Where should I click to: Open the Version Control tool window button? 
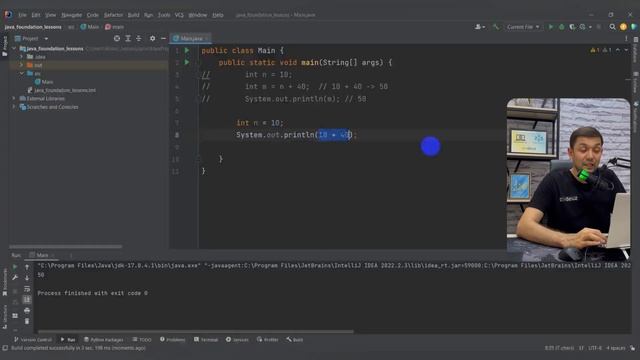[33, 340]
